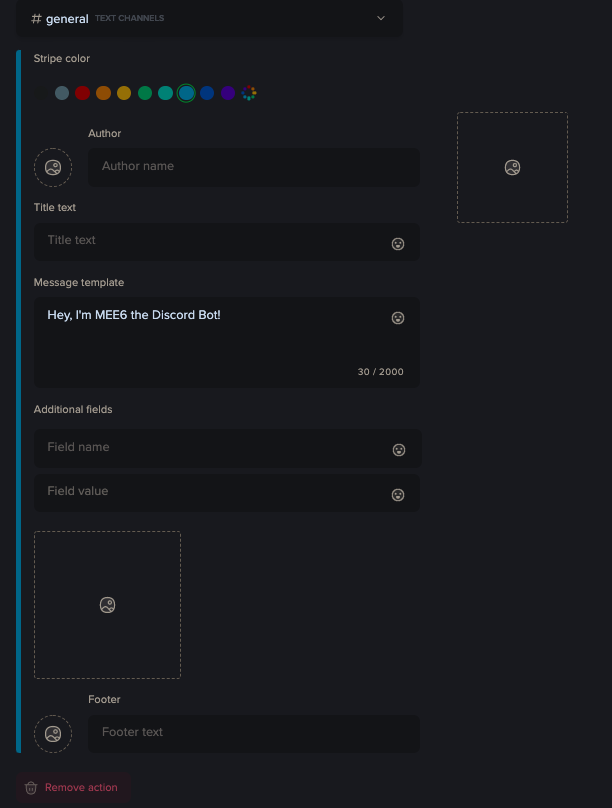This screenshot has height=808, width=612.
Task: Click the trash icon on Remove action
Action: click(30, 787)
